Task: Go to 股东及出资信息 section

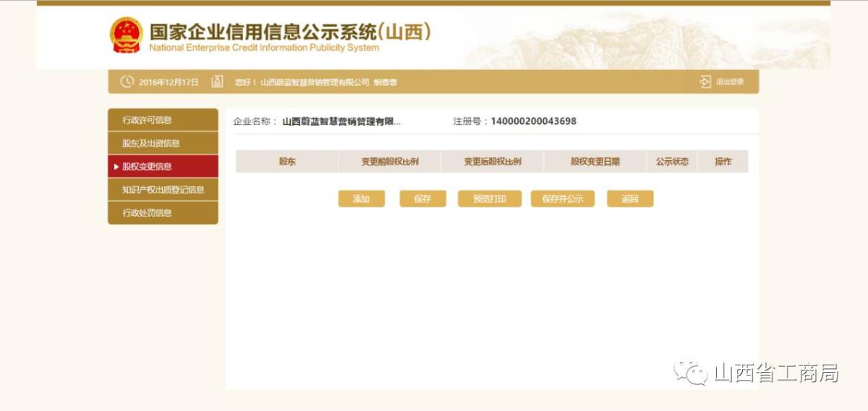Action: pyautogui.click(x=151, y=143)
